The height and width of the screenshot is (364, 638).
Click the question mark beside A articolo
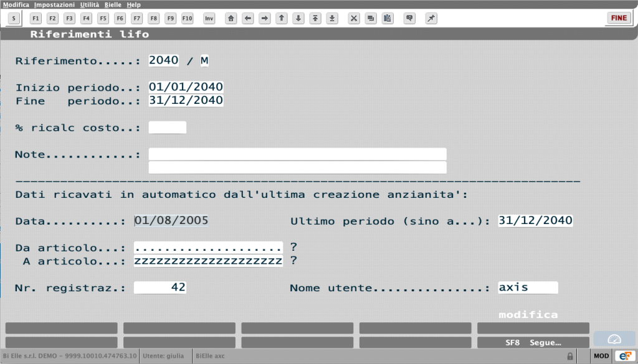(293, 261)
